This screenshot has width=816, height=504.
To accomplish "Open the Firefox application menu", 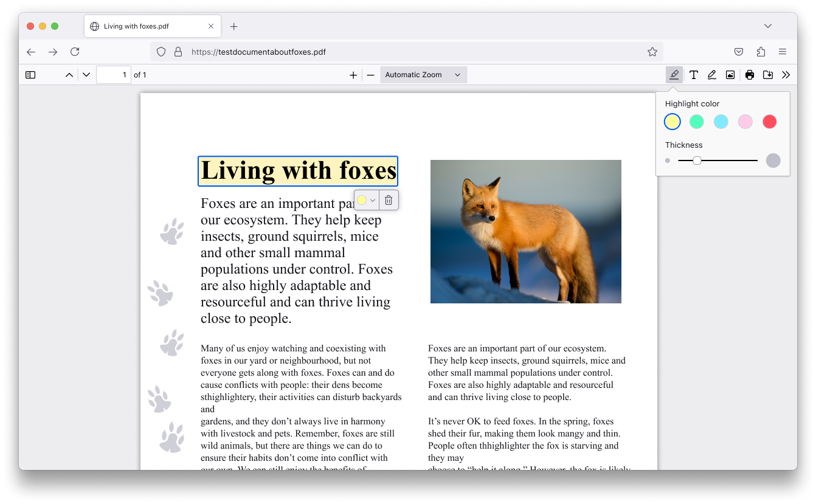I will (x=783, y=52).
